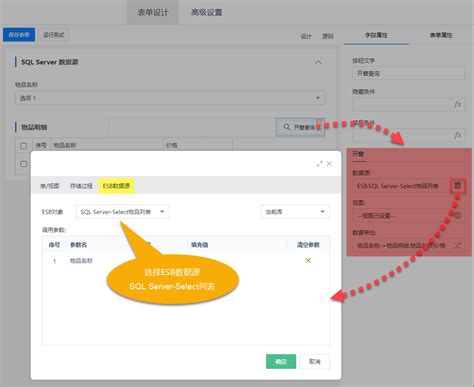This screenshot has height=387, width=474.
Task: Click the 物品名称 parameter row cell
Action: (x=81, y=261)
